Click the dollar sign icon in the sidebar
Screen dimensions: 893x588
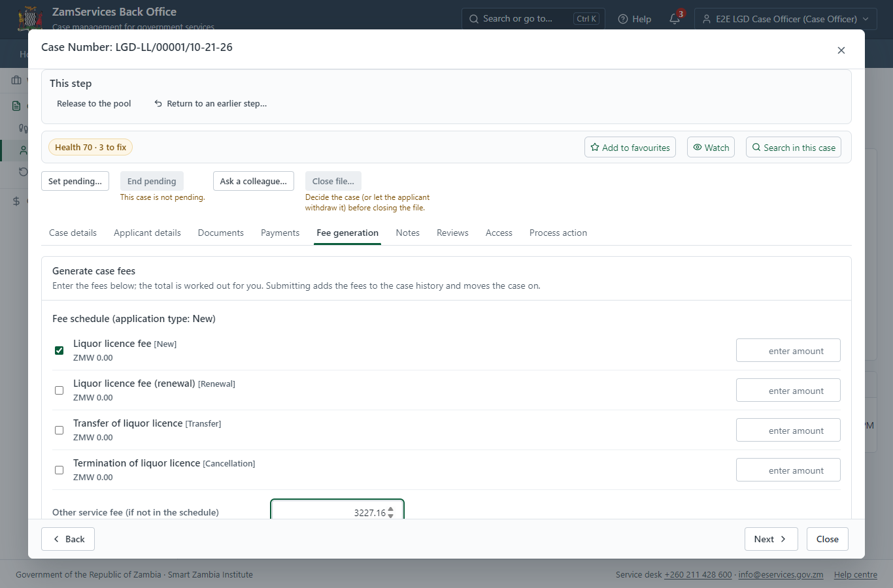pyautogui.click(x=16, y=201)
